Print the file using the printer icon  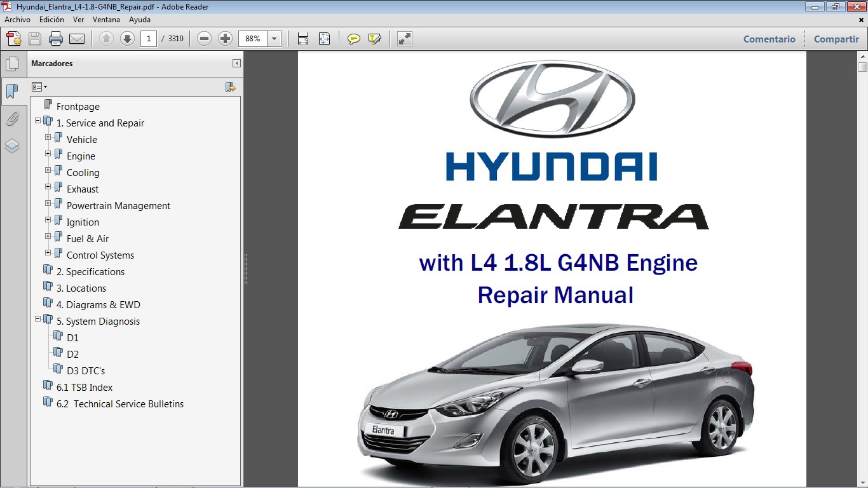pyautogui.click(x=56, y=39)
